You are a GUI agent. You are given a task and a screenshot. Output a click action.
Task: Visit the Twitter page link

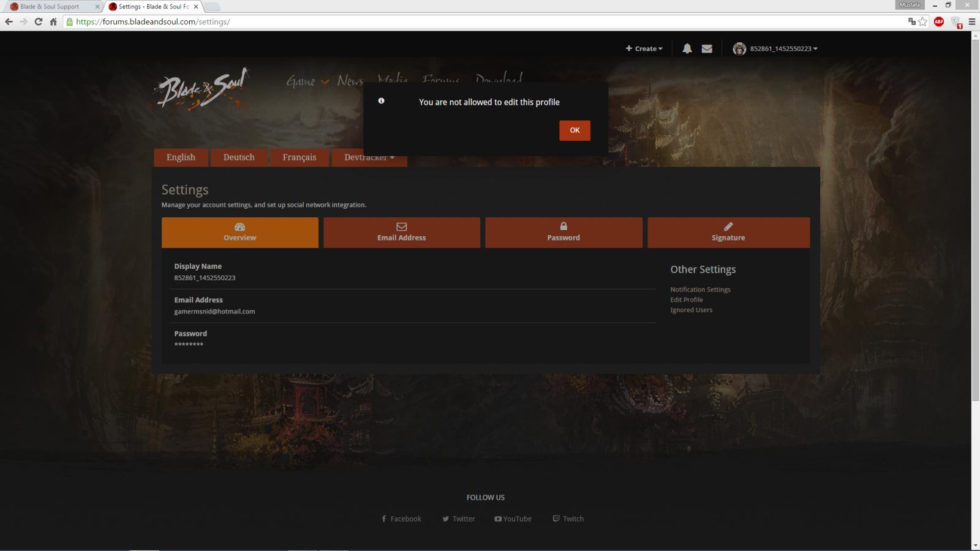coord(458,519)
